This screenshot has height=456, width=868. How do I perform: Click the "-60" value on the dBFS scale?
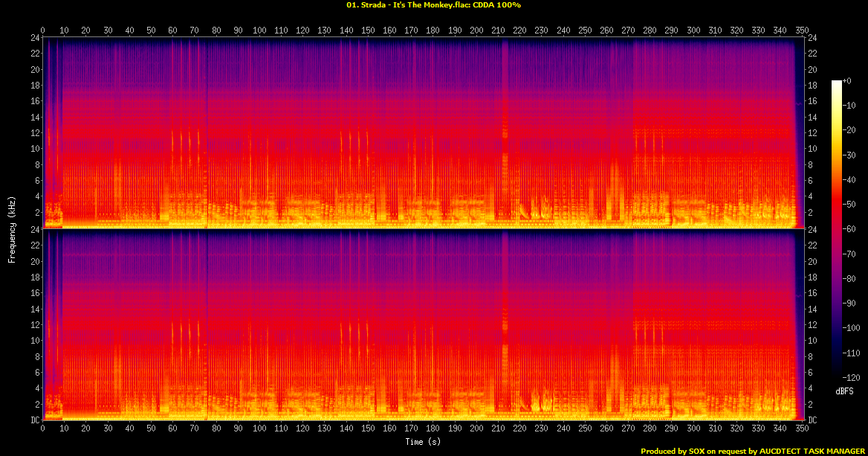[x=849, y=229]
